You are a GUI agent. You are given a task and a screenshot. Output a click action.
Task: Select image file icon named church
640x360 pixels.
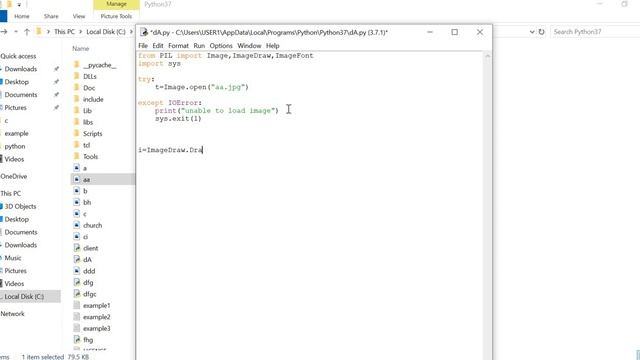click(x=76, y=225)
